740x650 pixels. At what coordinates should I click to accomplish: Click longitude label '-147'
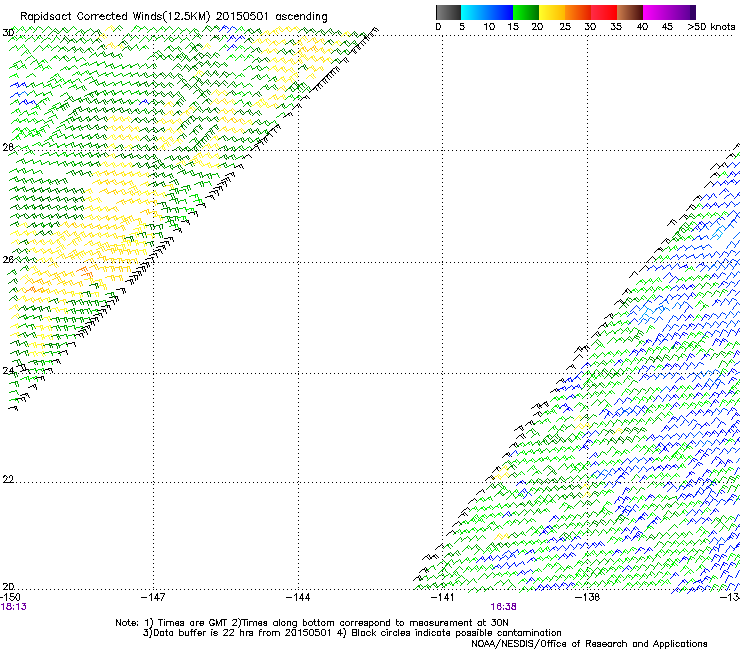(x=153, y=597)
